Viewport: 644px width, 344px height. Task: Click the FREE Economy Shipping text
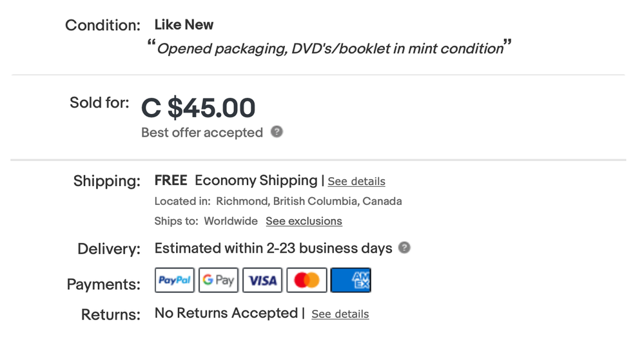pos(236,180)
